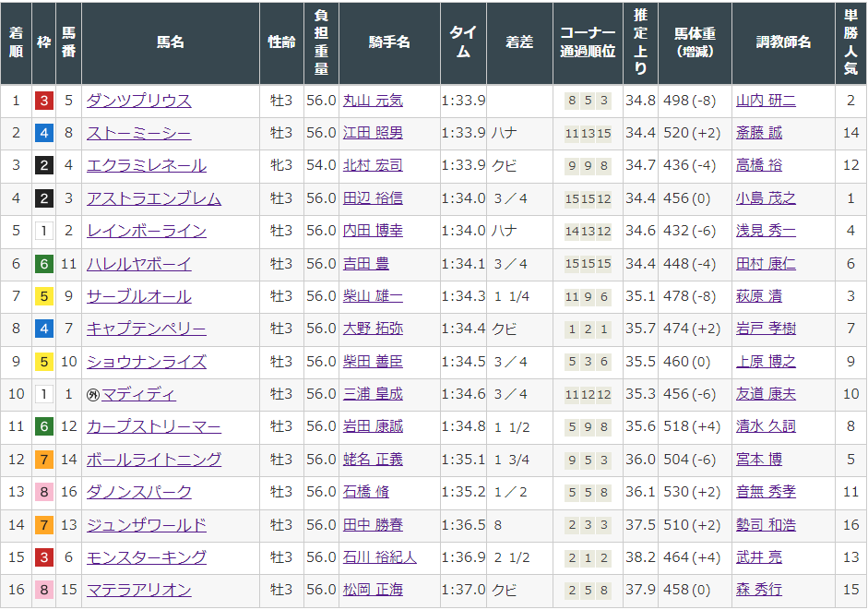This screenshot has width=868, height=610.
Task: Open horse link サーブルオール
Action: (x=139, y=296)
